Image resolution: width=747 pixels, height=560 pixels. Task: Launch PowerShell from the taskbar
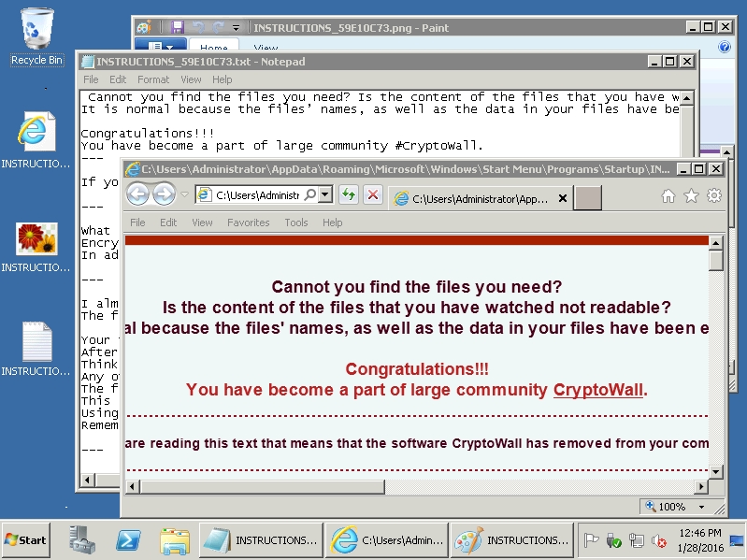point(128,539)
